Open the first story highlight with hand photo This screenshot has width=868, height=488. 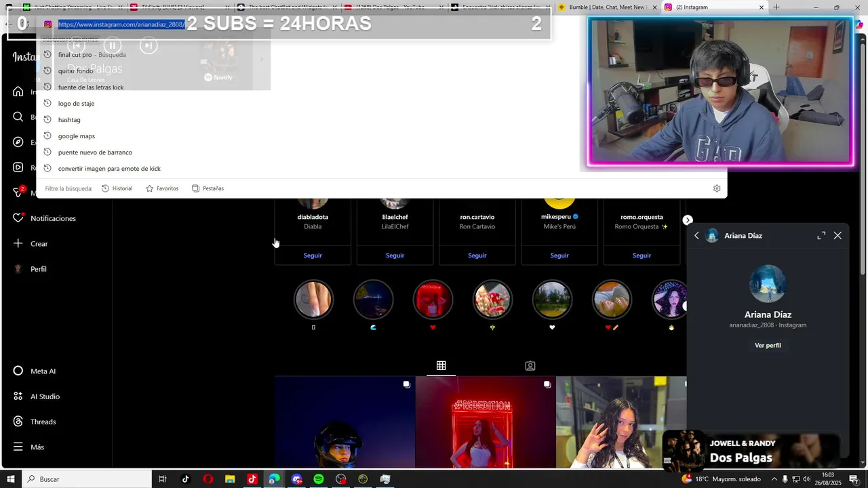313,299
